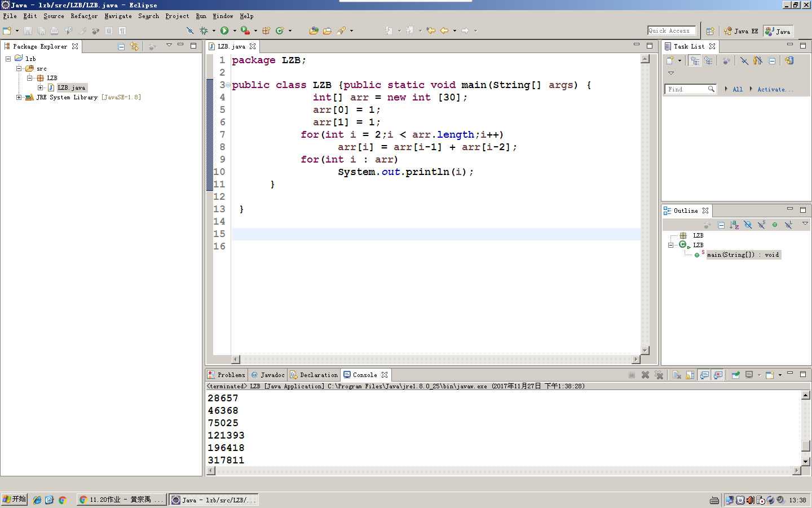Open Package Explorer View Menu
Viewport: 812px width, 508px height.
tap(169, 45)
